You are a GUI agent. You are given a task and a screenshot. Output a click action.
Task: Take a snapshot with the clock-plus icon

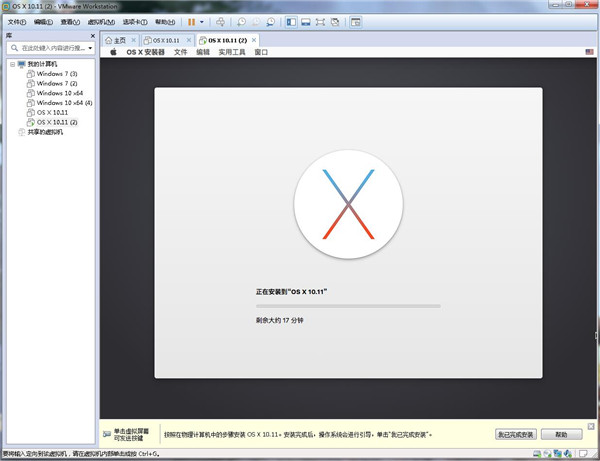241,22
